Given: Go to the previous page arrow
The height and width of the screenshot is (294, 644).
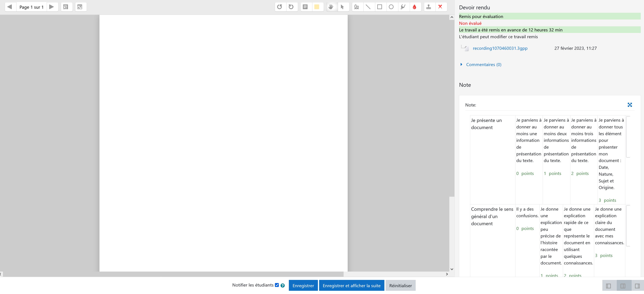Looking at the screenshot, I should pyautogui.click(x=10, y=7).
